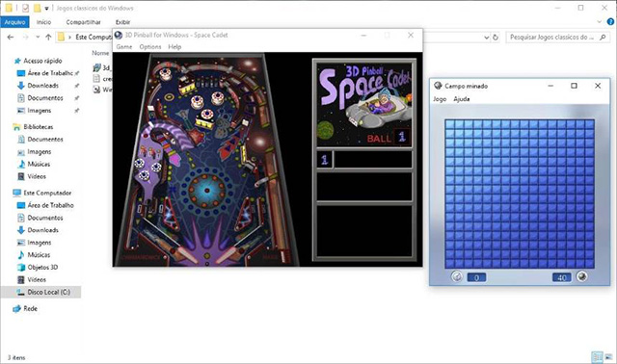Image resolution: width=617 pixels, height=364 pixels.
Task: Click the refresh icon beside address bar
Action: (496, 38)
